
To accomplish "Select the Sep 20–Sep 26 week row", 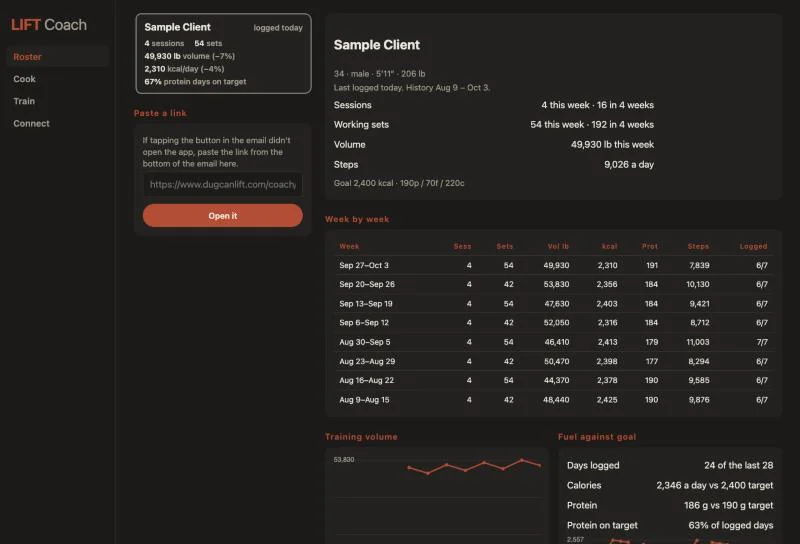I will click(x=554, y=284).
